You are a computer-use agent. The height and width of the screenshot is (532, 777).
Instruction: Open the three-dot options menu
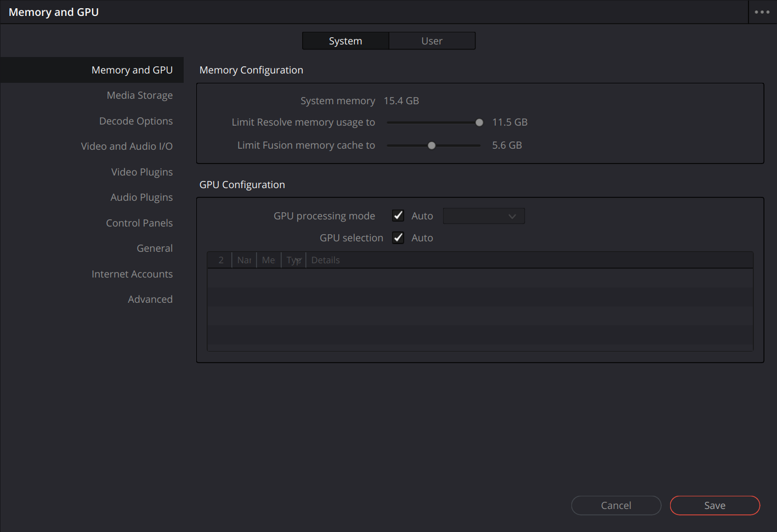pos(762,12)
